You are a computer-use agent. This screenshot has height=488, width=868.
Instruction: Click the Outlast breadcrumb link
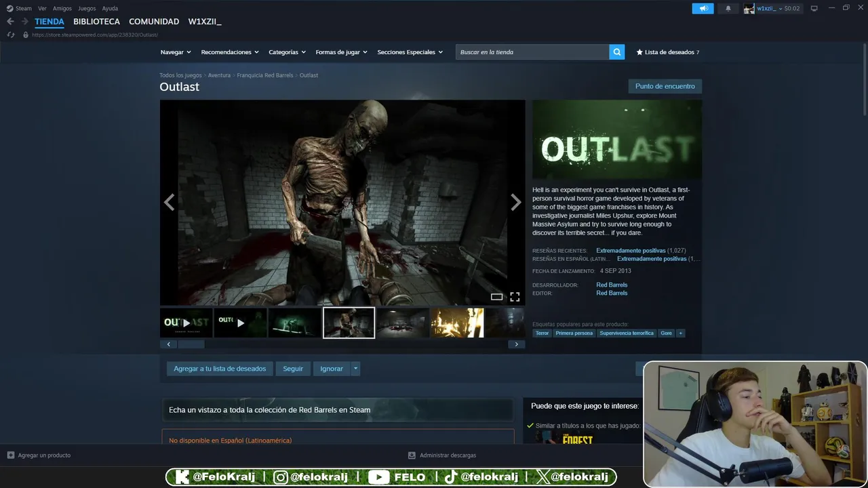[309, 75]
